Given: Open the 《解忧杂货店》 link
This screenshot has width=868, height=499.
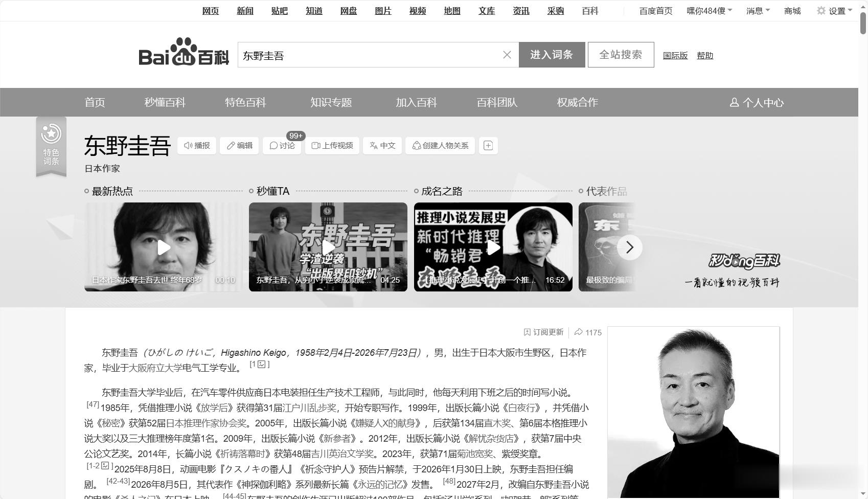Looking at the screenshot, I should 492,438.
